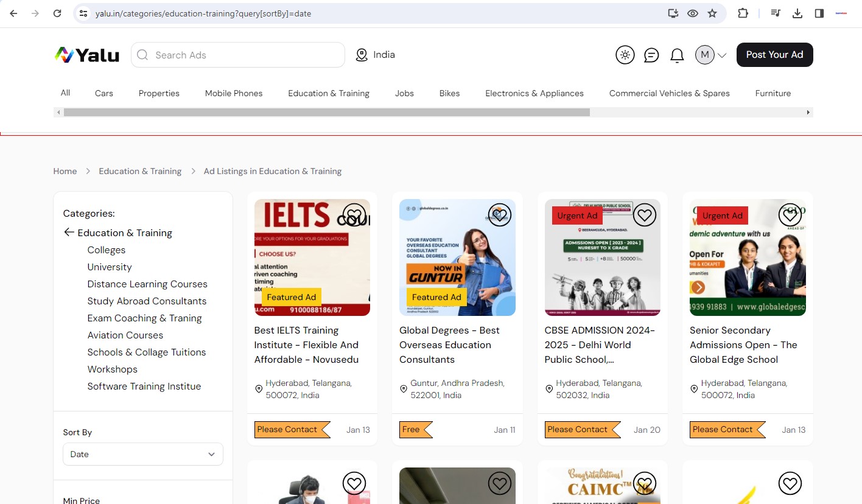Favorite the second-row gray image ad
Viewport: 862px width, 504px height.
(x=500, y=484)
